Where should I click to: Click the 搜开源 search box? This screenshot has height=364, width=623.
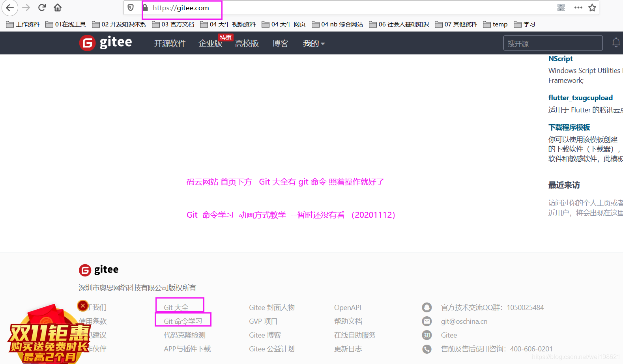coord(553,43)
